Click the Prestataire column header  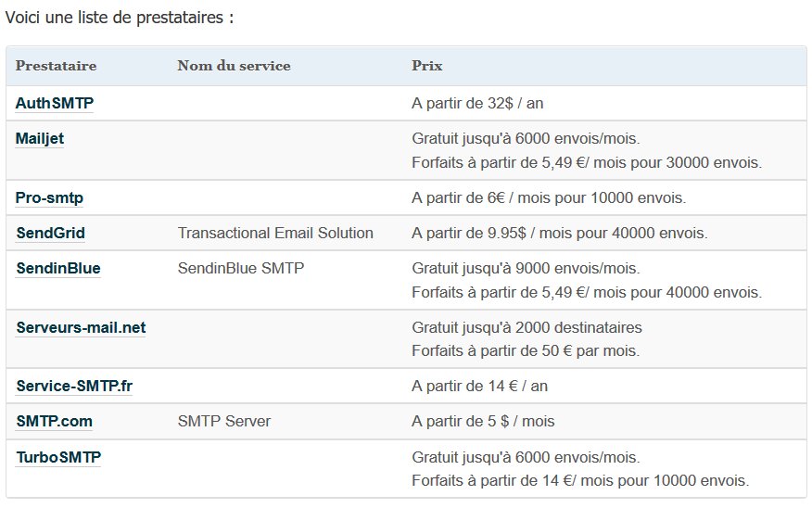[x=57, y=66]
